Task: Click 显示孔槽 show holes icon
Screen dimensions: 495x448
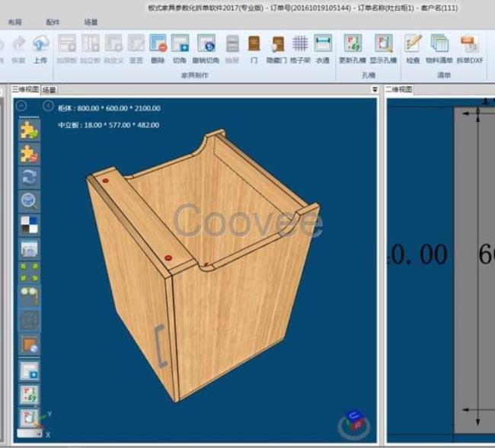Action: [384, 43]
